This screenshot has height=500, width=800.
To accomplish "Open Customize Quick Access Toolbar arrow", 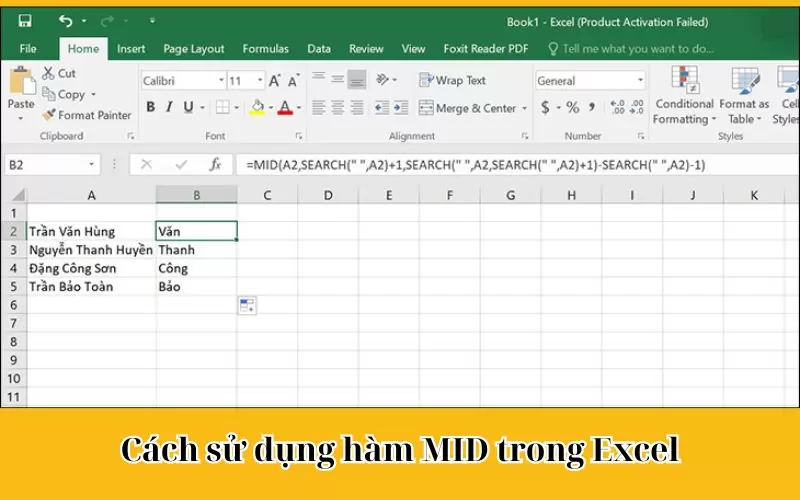I will pos(152,21).
